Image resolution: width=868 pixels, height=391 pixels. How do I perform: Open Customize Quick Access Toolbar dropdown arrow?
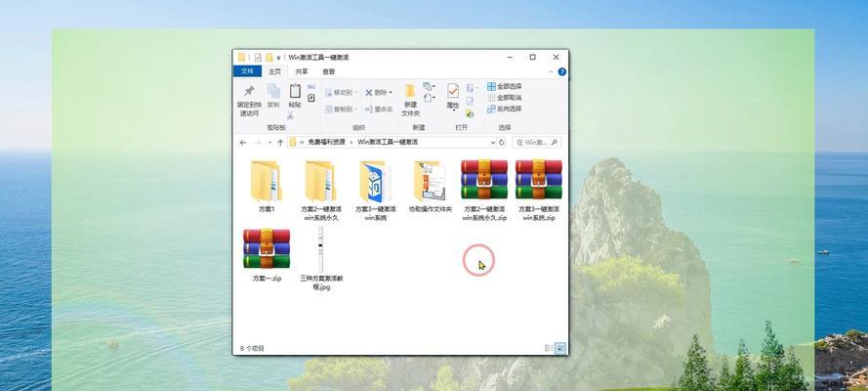tap(278, 57)
